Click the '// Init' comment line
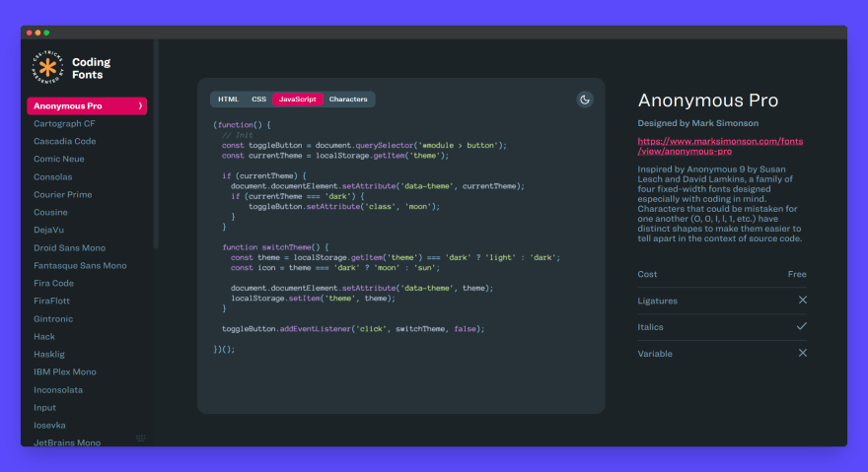This screenshot has height=472, width=868. coord(237,135)
